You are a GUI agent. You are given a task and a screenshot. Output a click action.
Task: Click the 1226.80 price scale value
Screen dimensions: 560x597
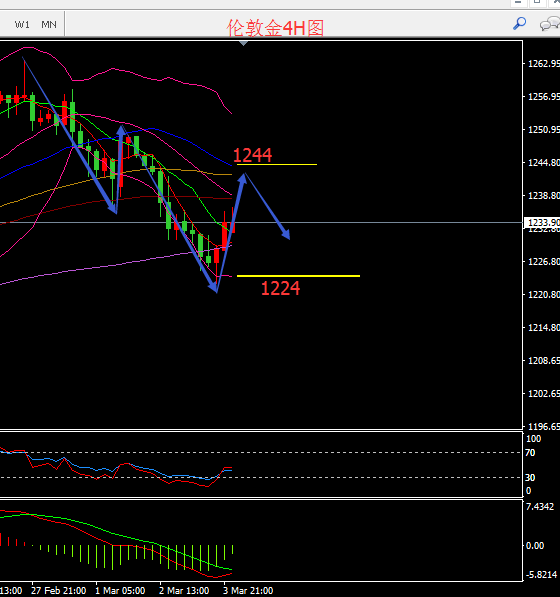pyautogui.click(x=544, y=262)
